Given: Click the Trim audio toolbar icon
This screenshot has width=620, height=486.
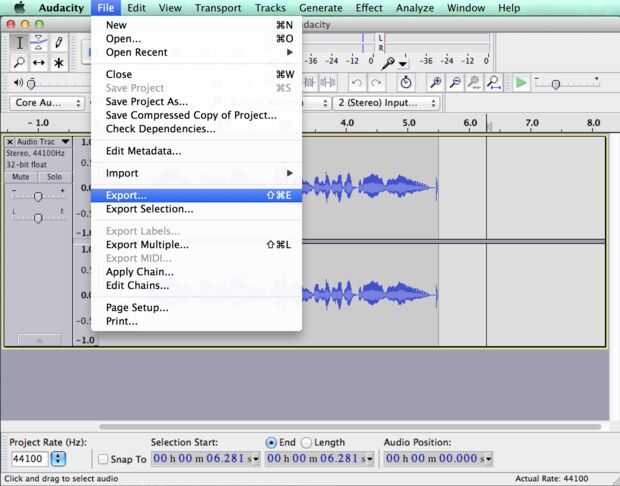Looking at the screenshot, I should click(x=310, y=83).
